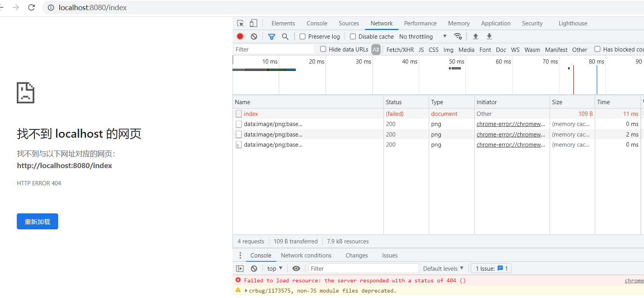View site information icon in address bar

click(x=51, y=7)
